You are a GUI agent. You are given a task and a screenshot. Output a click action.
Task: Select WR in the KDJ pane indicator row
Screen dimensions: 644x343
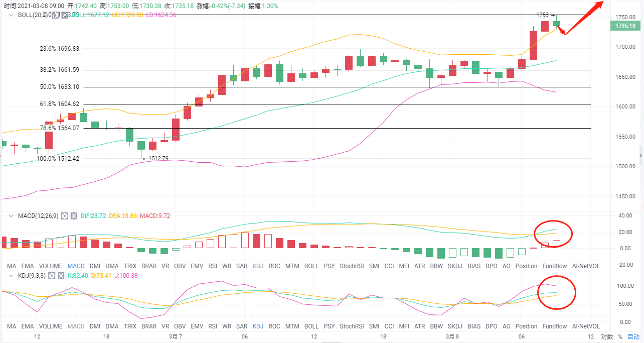[227, 326]
